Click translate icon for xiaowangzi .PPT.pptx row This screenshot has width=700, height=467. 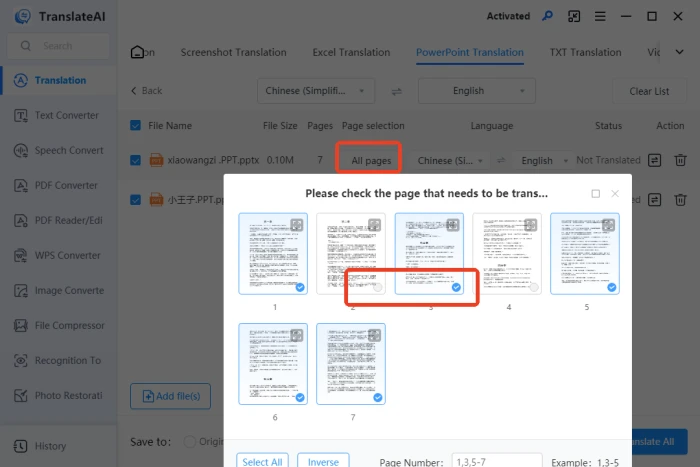(x=654, y=160)
